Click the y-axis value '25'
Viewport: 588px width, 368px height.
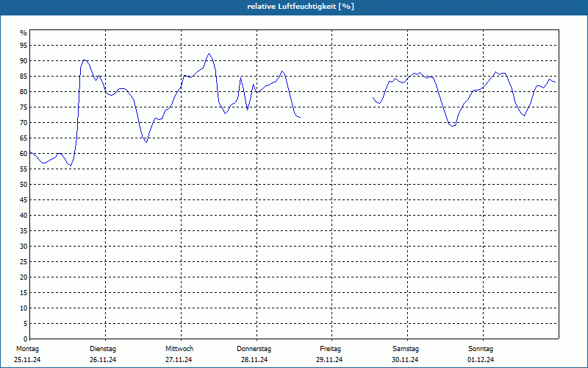pos(24,262)
